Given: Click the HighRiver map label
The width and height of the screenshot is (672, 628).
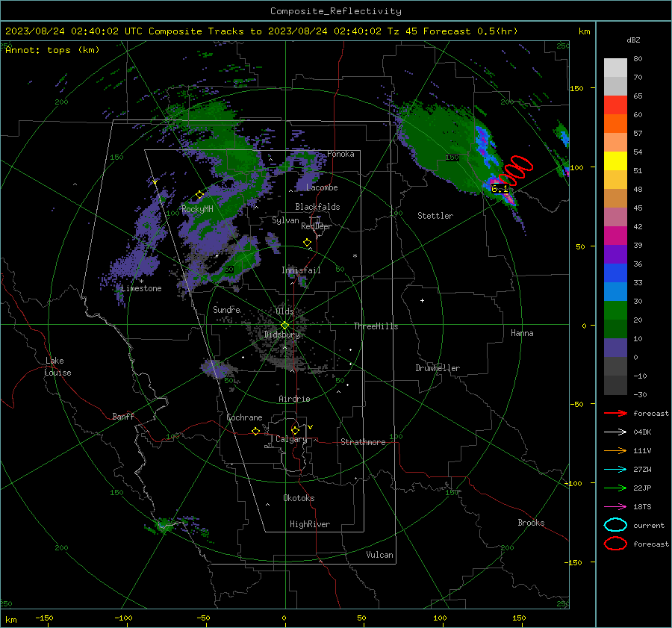Looking at the screenshot, I should [x=310, y=524].
